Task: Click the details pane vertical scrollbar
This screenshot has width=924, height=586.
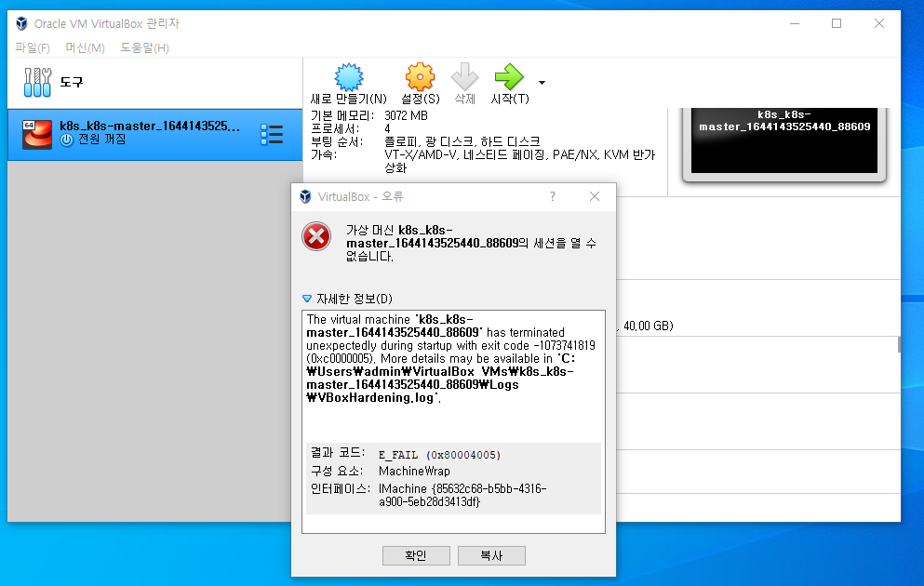Action: (899, 344)
